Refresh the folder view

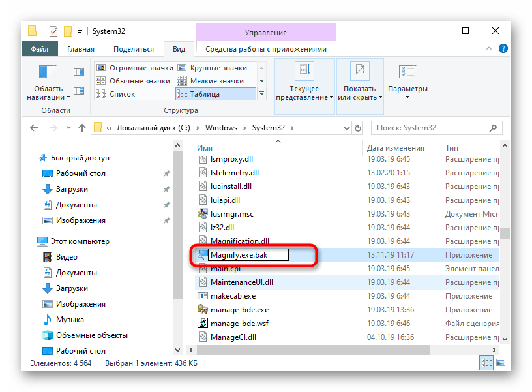point(358,128)
